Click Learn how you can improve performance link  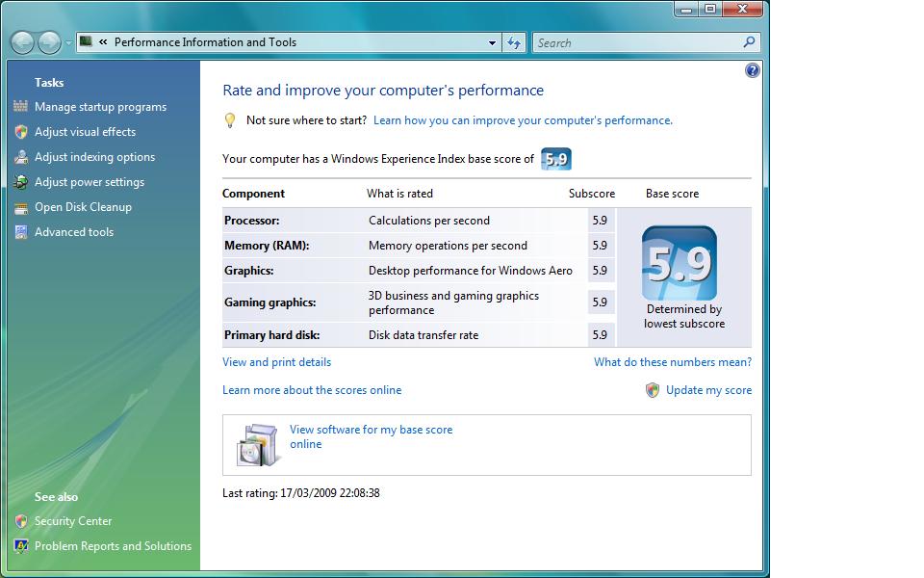523,120
